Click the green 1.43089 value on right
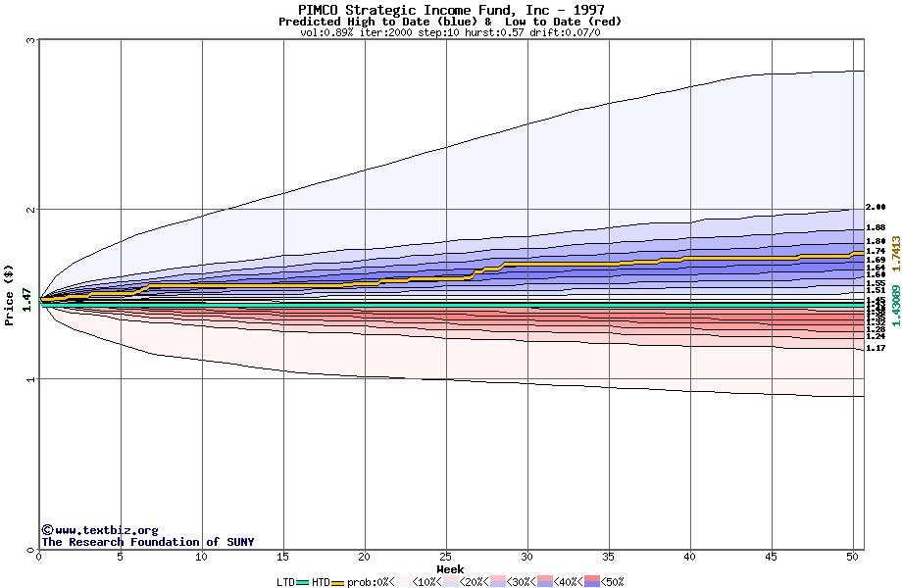This screenshot has width=902, height=588. click(896, 305)
